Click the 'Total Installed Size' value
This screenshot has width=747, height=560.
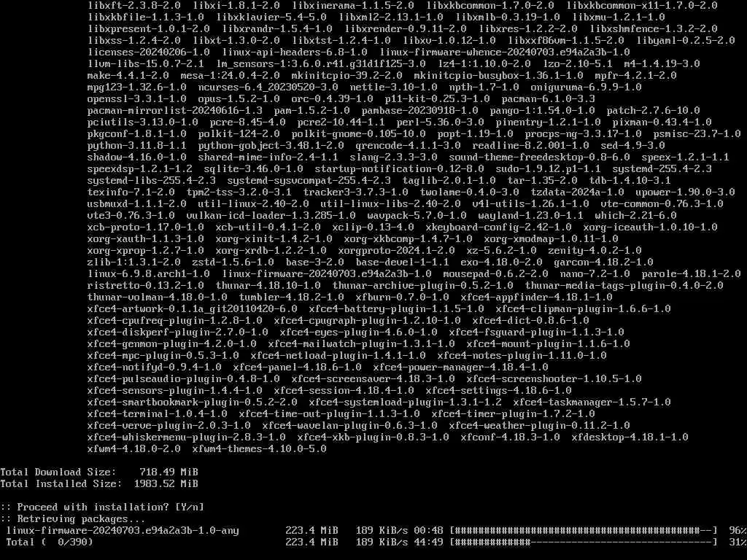(x=166, y=484)
